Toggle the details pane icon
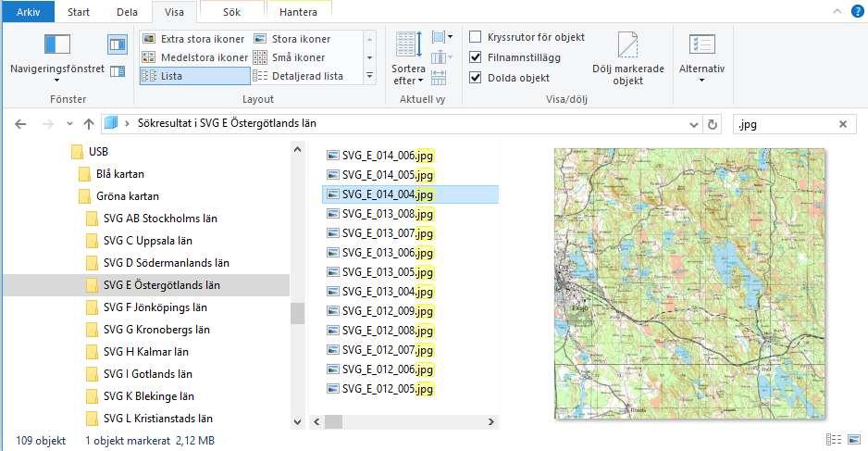This screenshot has width=868, height=451. click(x=118, y=71)
